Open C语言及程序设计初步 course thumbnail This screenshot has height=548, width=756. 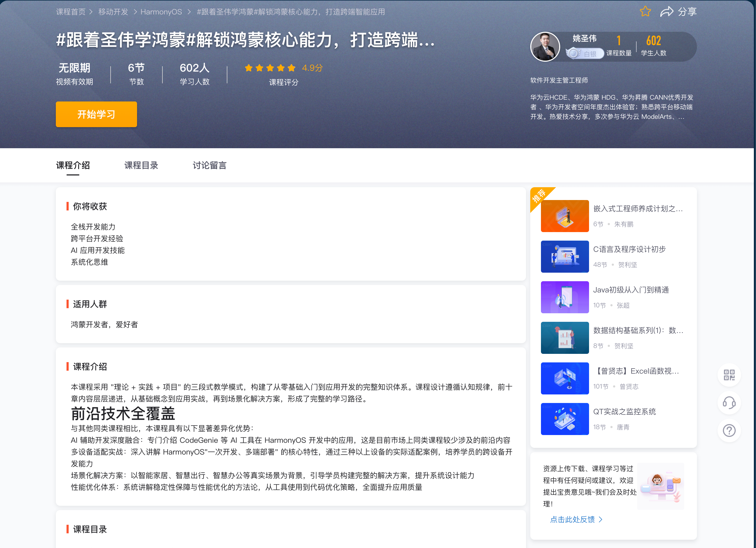[565, 257]
